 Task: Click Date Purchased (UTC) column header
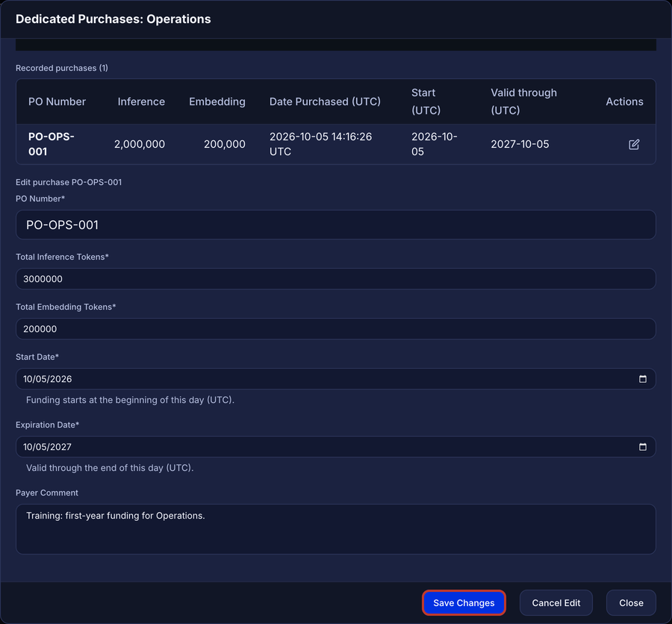point(325,102)
